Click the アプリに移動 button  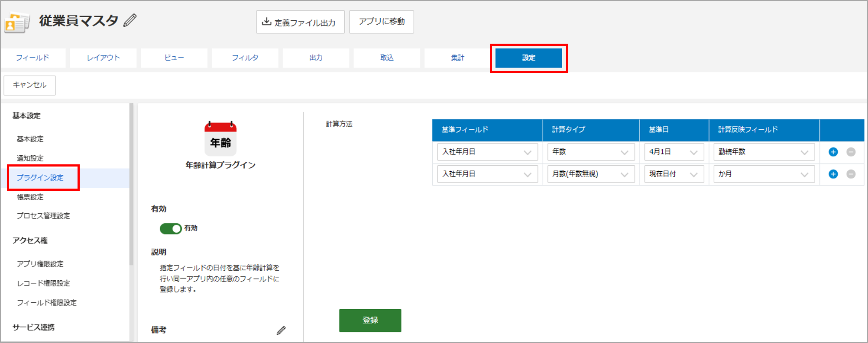[382, 22]
